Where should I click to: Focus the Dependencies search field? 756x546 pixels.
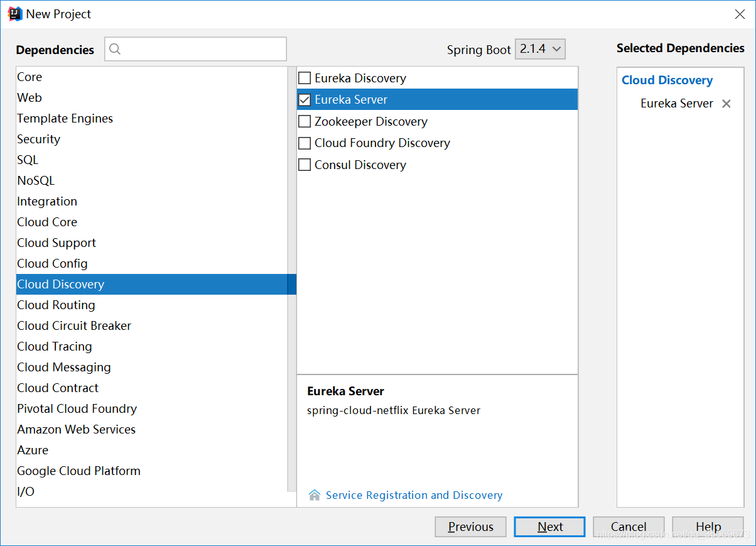[x=195, y=49]
